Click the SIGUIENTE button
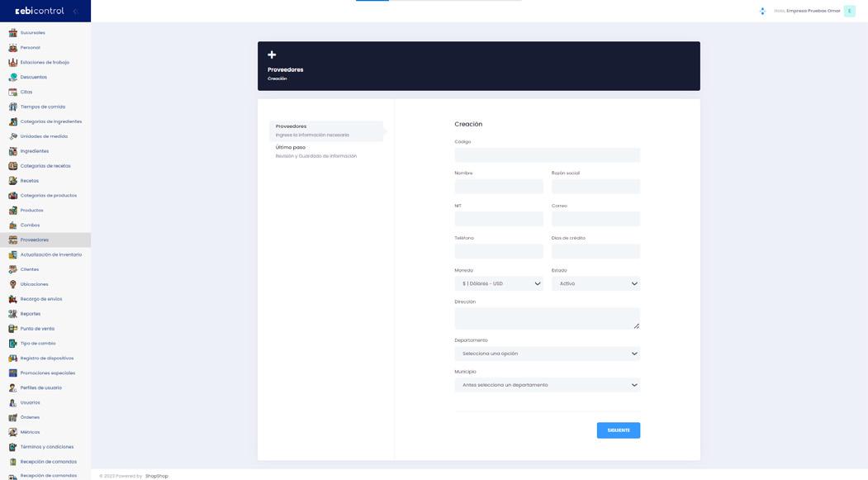868x480 pixels. 619,430
